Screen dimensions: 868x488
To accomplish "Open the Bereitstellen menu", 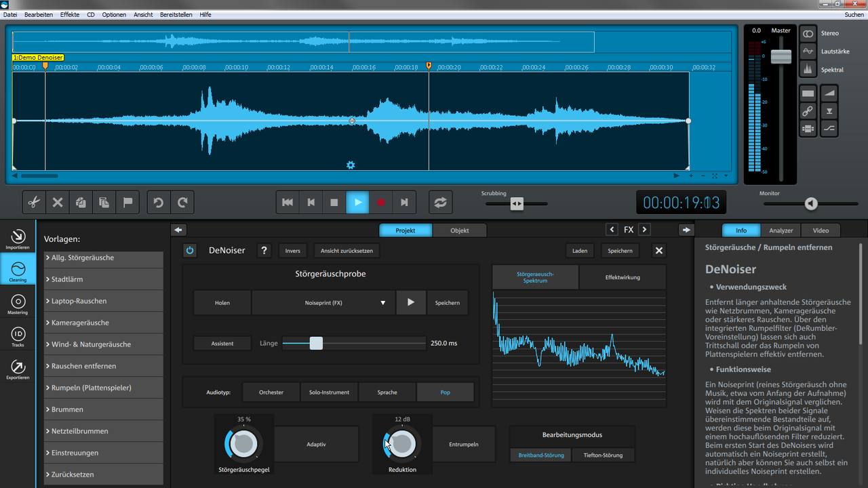I will tap(176, 14).
